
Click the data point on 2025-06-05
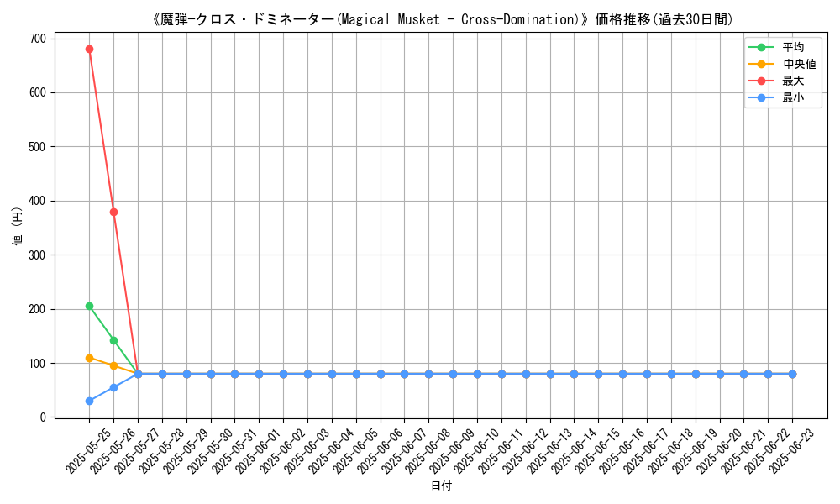click(356, 375)
